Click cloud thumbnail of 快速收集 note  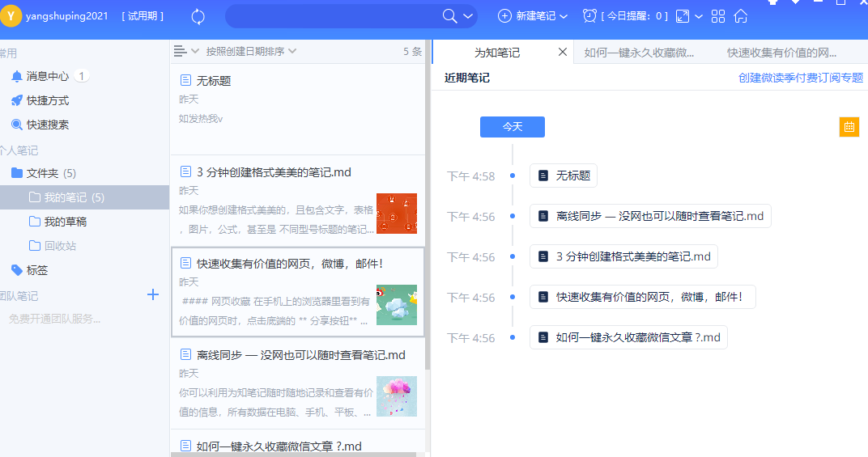click(397, 305)
